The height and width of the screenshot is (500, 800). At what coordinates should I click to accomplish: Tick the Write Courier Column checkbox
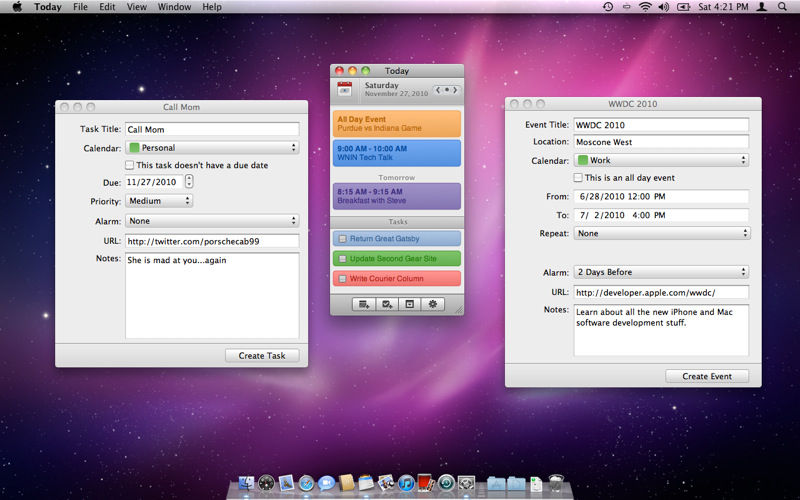(x=343, y=279)
